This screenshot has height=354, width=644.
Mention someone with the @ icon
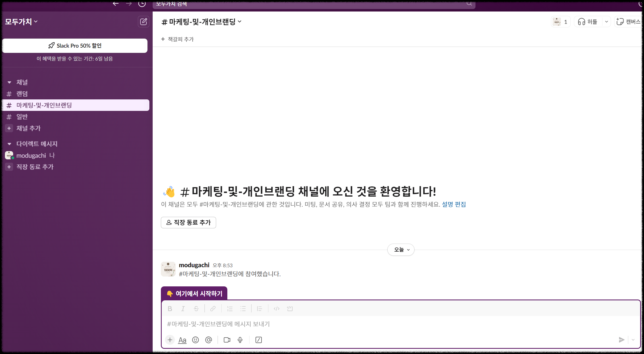point(209,340)
